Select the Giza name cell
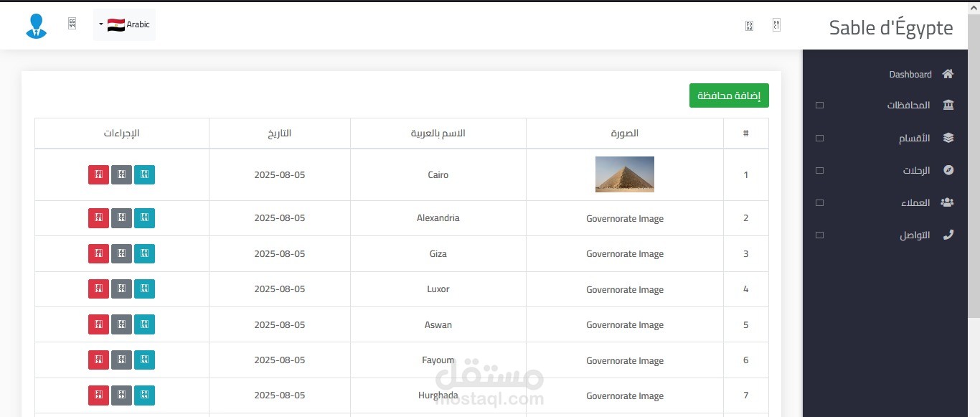The height and width of the screenshot is (417, 980). point(438,253)
